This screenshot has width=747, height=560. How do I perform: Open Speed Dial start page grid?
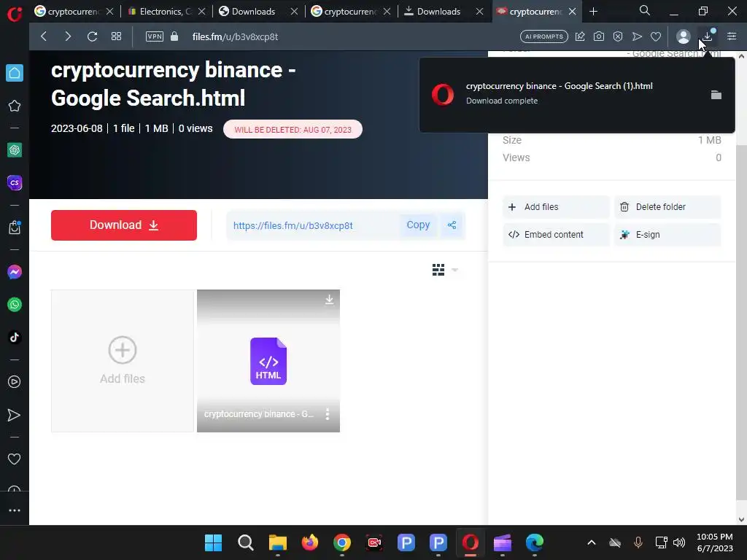pos(116,36)
